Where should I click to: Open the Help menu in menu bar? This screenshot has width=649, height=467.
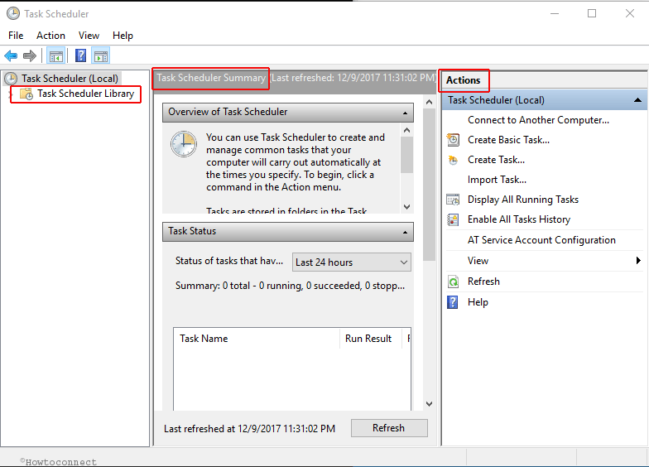(123, 36)
